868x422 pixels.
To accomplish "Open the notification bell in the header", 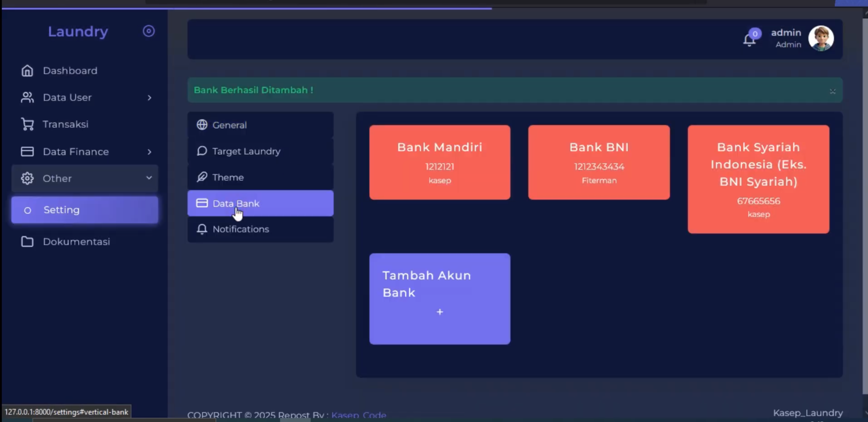I will click(x=749, y=40).
